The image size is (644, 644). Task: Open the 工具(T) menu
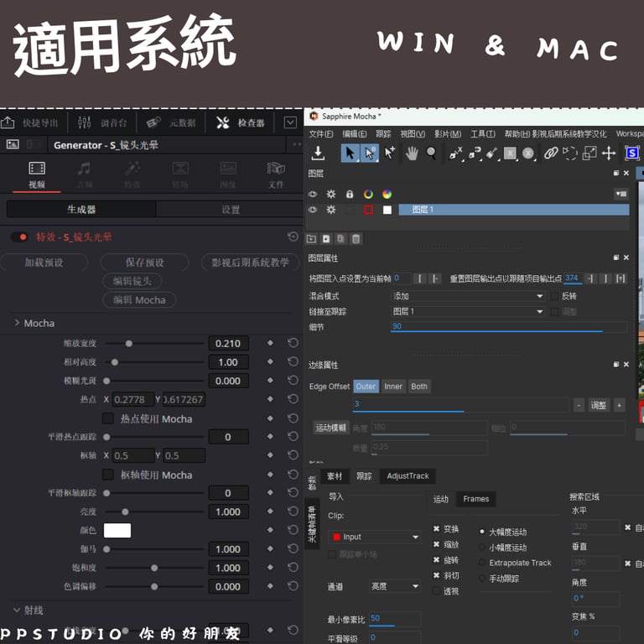tap(483, 134)
